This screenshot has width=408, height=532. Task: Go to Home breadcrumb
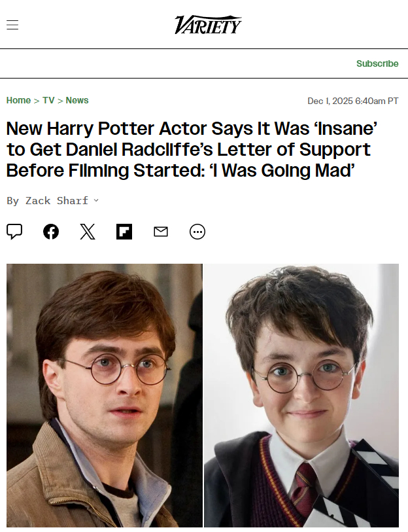(19, 100)
